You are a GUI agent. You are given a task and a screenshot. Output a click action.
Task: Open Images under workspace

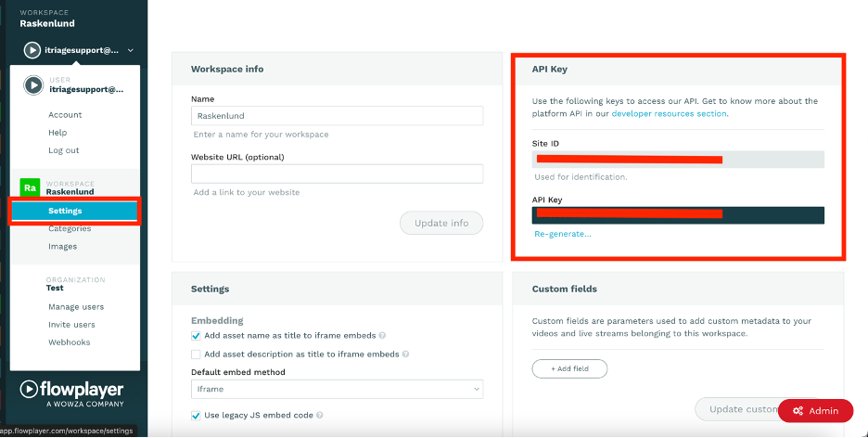click(x=62, y=247)
